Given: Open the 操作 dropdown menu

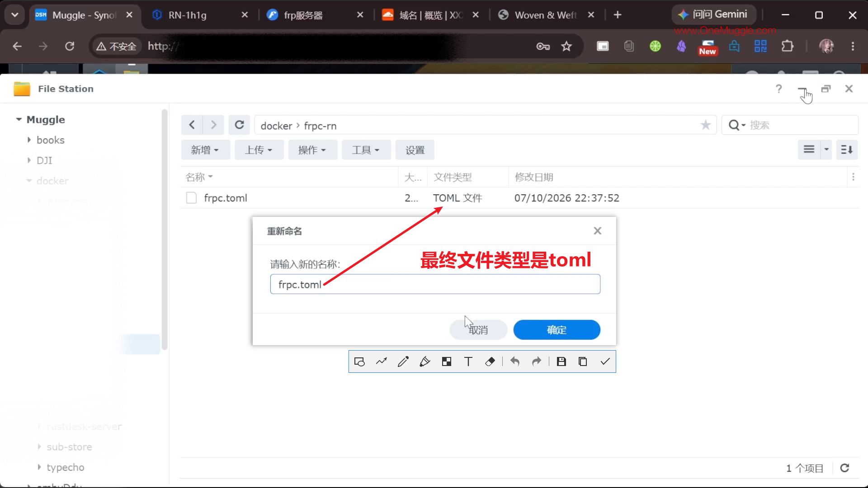Looking at the screenshot, I should point(312,150).
